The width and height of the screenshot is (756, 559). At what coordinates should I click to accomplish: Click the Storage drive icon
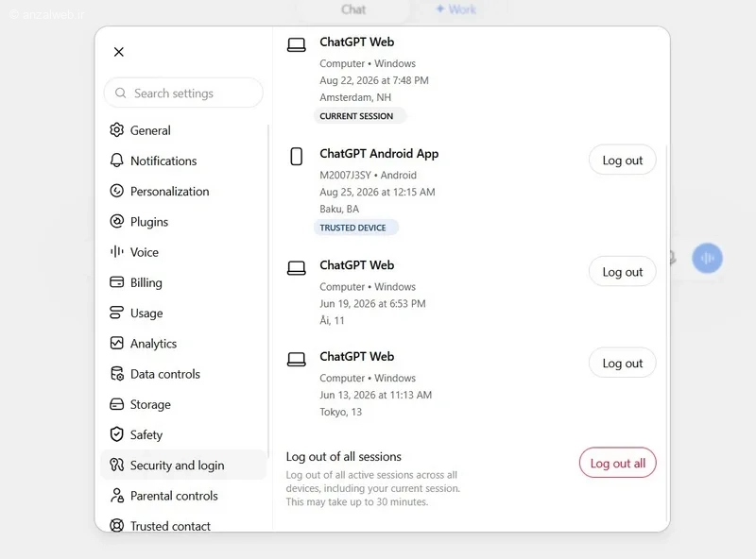point(116,404)
